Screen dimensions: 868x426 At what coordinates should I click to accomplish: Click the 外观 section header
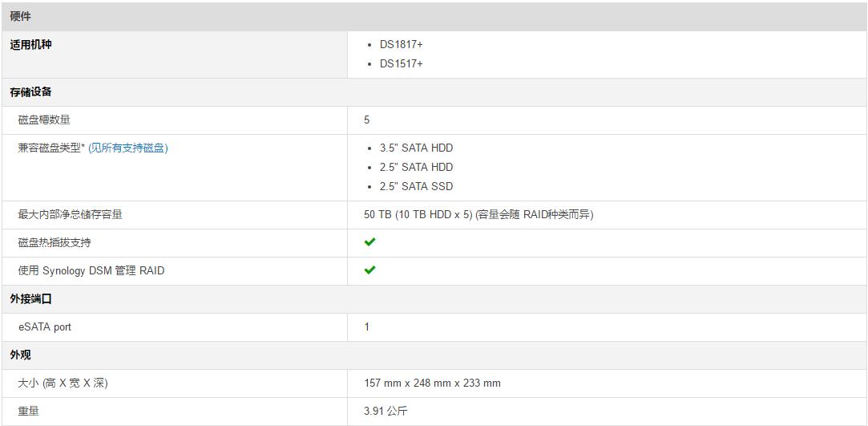pos(21,355)
